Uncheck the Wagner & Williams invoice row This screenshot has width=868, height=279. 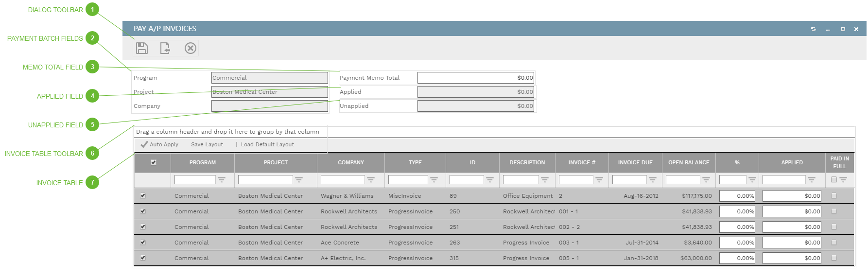point(143,195)
